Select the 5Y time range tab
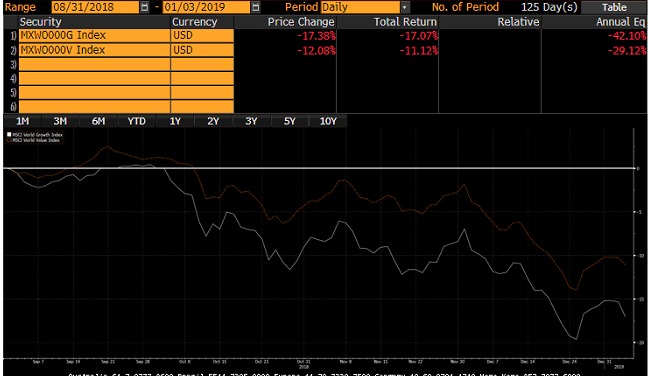 [289, 121]
